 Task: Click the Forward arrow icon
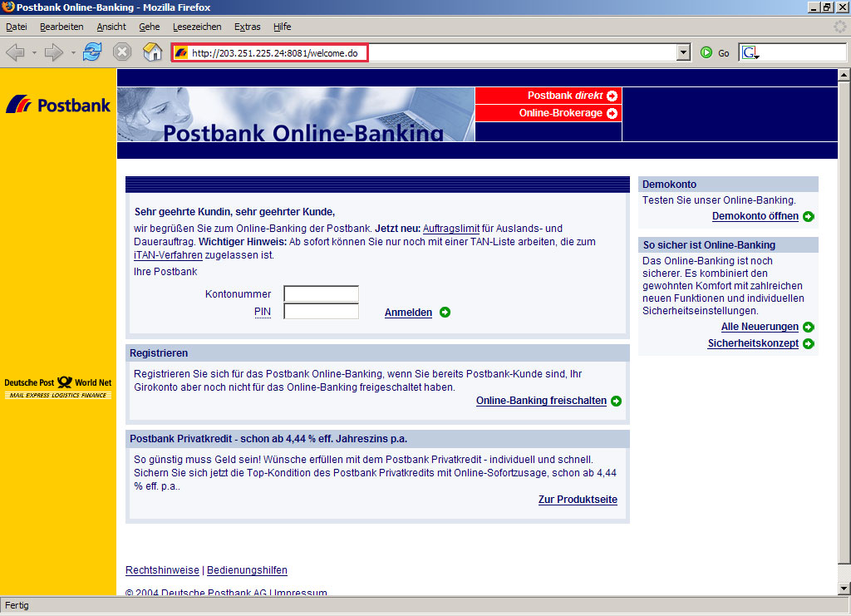[x=53, y=52]
